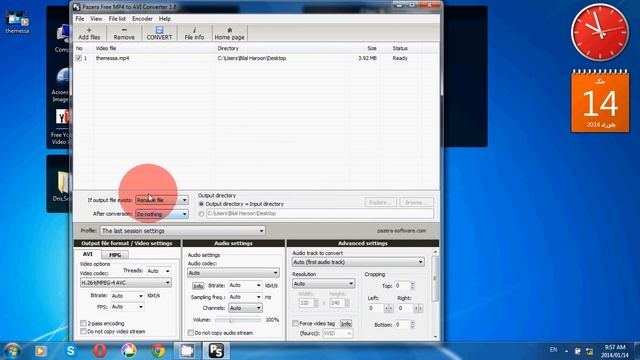Select the AVI tab
Screen dimensions: 640x360
point(88,254)
